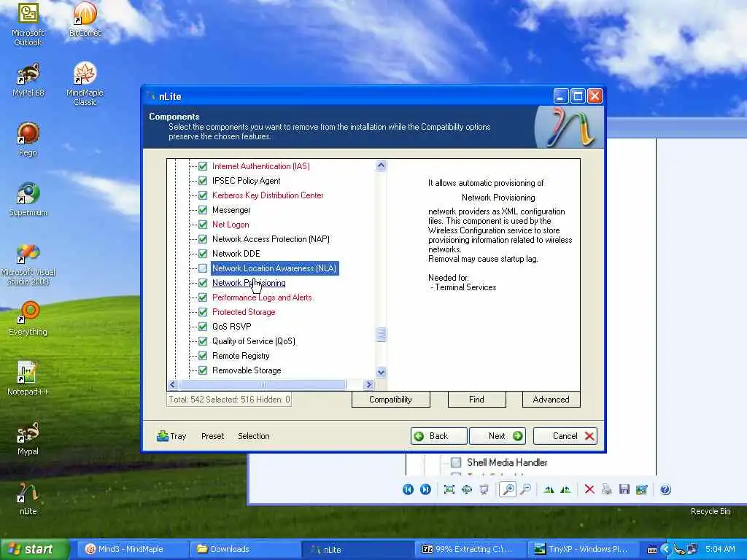Click red X delete icon in Picture Viewer
The height and width of the screenshot is (560, 747).
[589, 489]
